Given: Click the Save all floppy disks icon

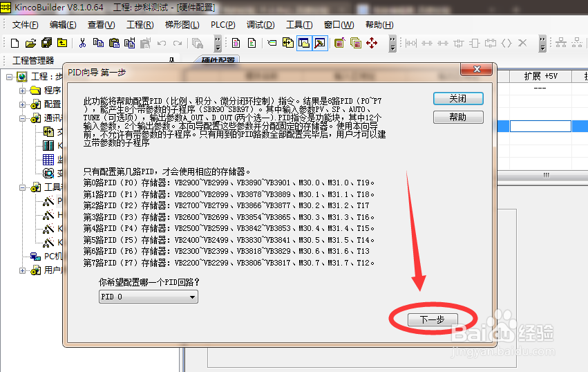Looking at the screenshot, I should click(x=46, y=43).
